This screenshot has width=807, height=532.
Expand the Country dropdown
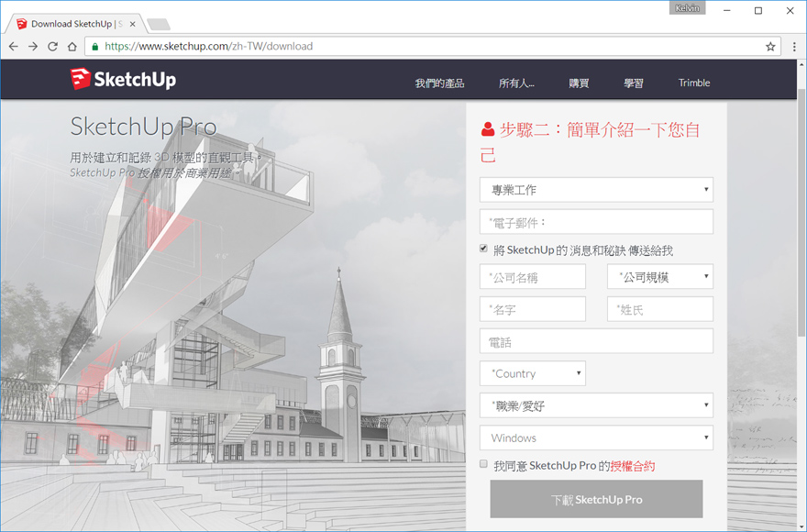click(x=532, y=373)
